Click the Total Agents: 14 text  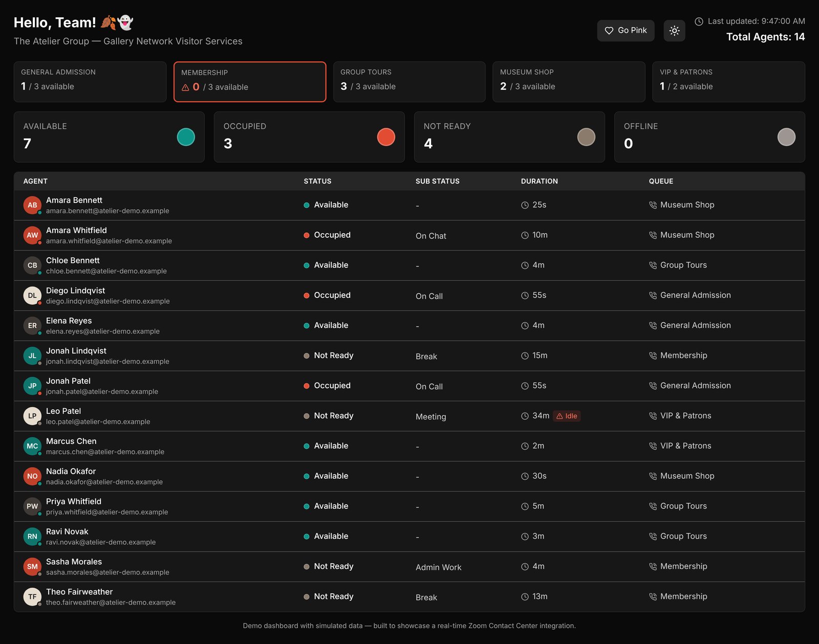tap(765, 37)
